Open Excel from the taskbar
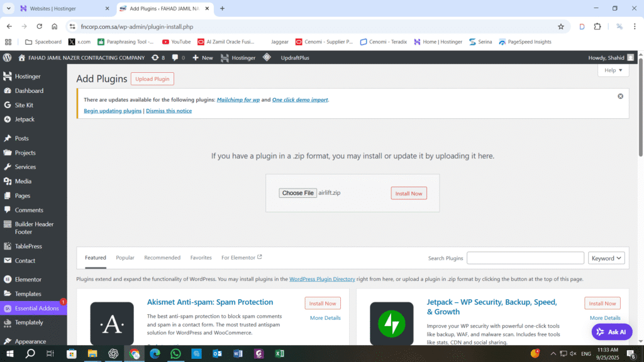 279,353
